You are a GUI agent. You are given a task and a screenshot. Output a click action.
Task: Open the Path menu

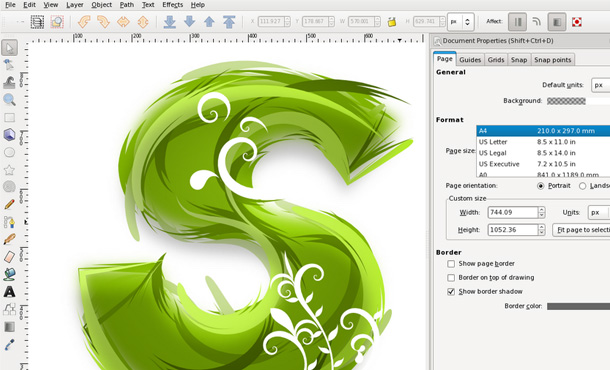pos(127,5)
